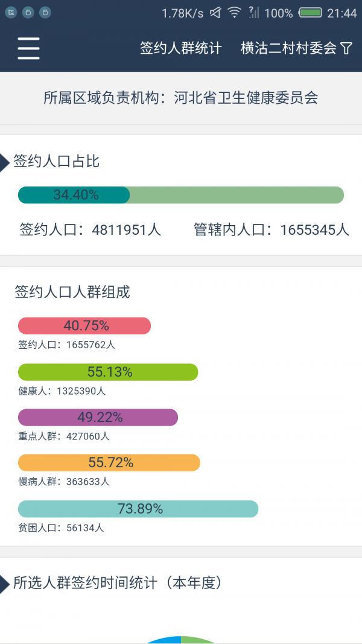Tap the battery indicator icon
The image size is (362, 644).
click(x=310, y=13)
